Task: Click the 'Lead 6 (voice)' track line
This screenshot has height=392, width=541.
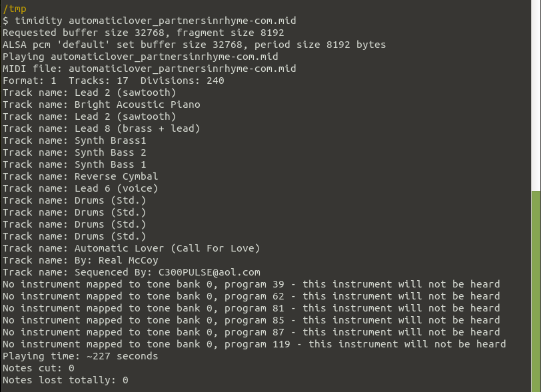Action: [80, 188]
